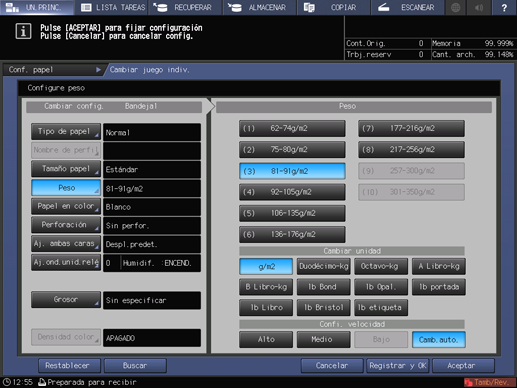Click the Buscar button

click(x=135, y=366)
